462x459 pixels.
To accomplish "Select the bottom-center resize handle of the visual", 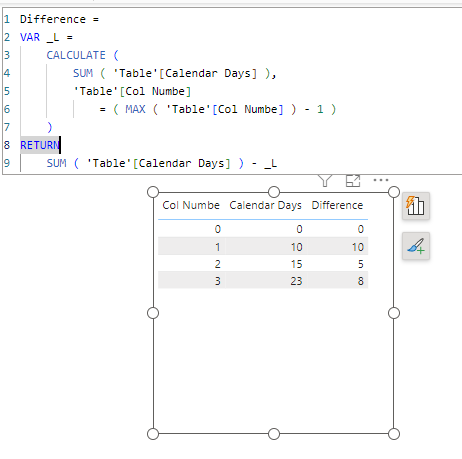I will coord(274,434).
